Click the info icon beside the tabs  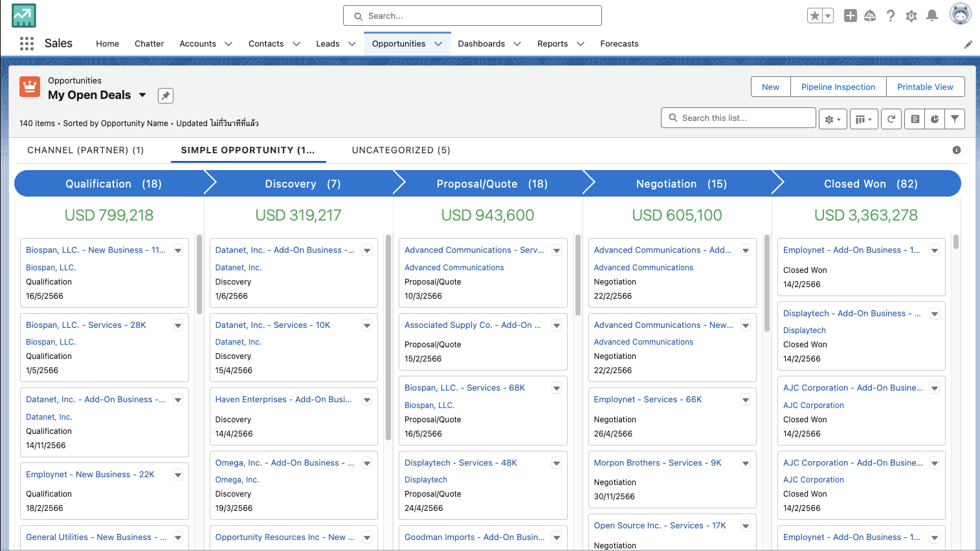tap(957, 150)
